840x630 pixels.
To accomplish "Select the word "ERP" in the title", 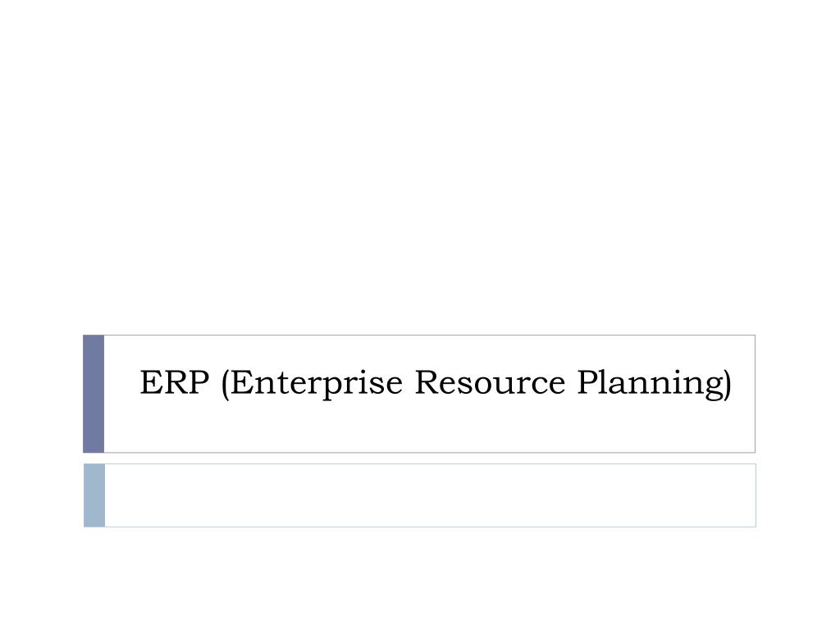I will click(x=174, y=382).
